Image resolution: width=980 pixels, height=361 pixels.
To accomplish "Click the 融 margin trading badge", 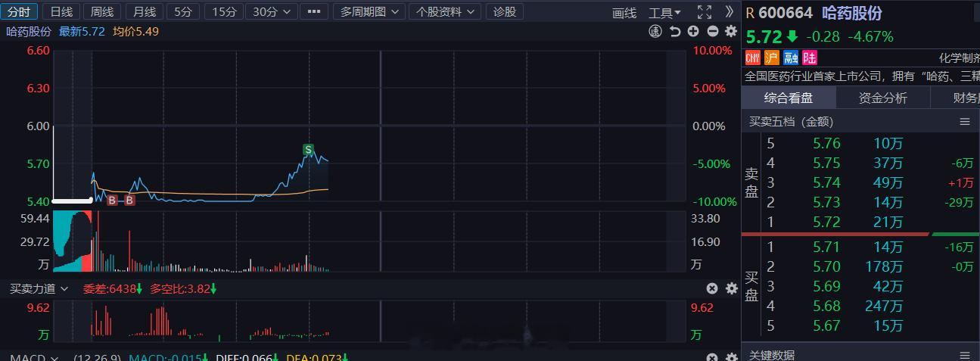I will (x=791, y=58).
